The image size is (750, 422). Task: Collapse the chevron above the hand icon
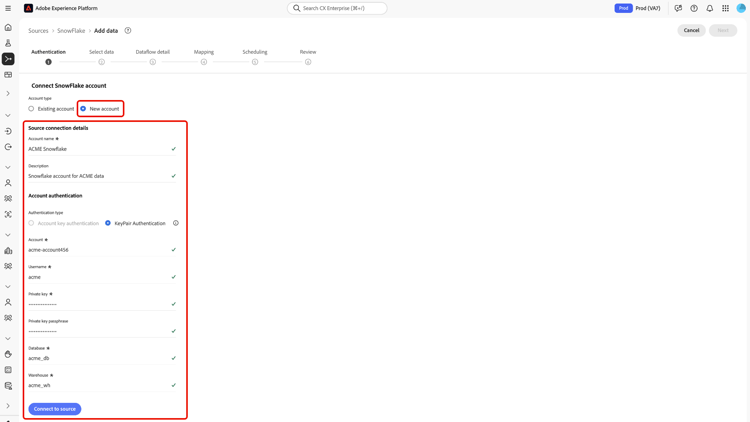(8, 338)
